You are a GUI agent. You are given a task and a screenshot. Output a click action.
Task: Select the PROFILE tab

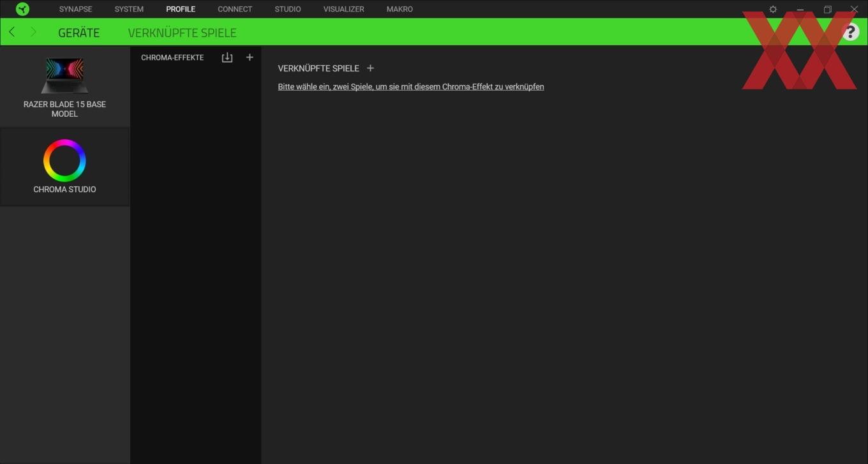[x=181, y=9]
